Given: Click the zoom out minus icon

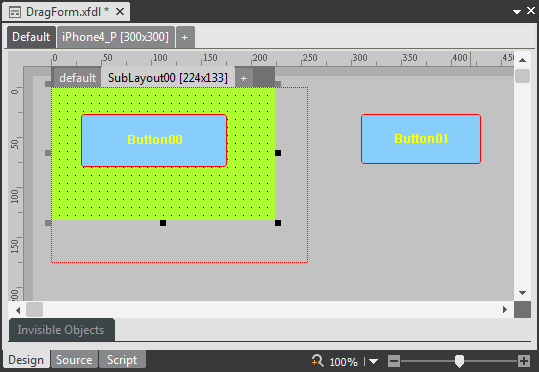Looking at the screenshot, I should 394,361.
